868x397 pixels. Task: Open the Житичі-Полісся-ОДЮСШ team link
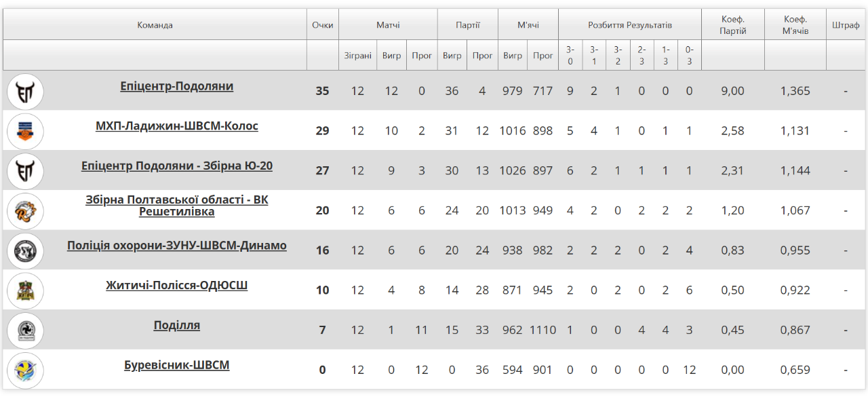click(176, 286)
